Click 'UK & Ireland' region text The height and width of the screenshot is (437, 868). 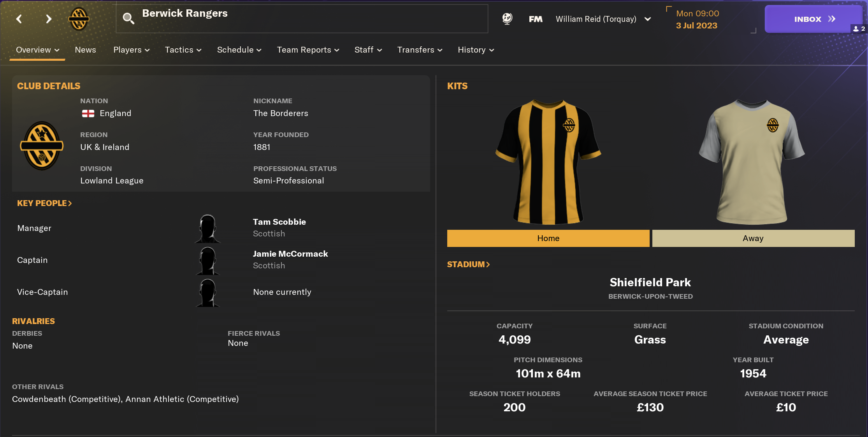point(105,147)
